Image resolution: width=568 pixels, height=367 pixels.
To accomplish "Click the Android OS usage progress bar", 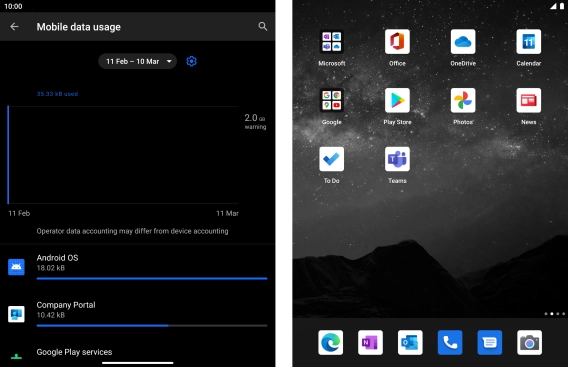I will tap(152, 279).
